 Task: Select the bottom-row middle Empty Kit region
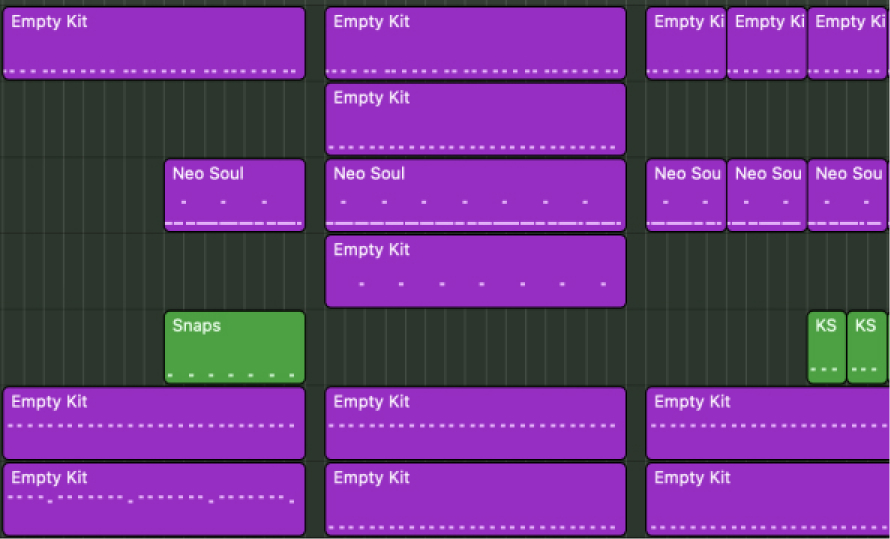(476, 499)
